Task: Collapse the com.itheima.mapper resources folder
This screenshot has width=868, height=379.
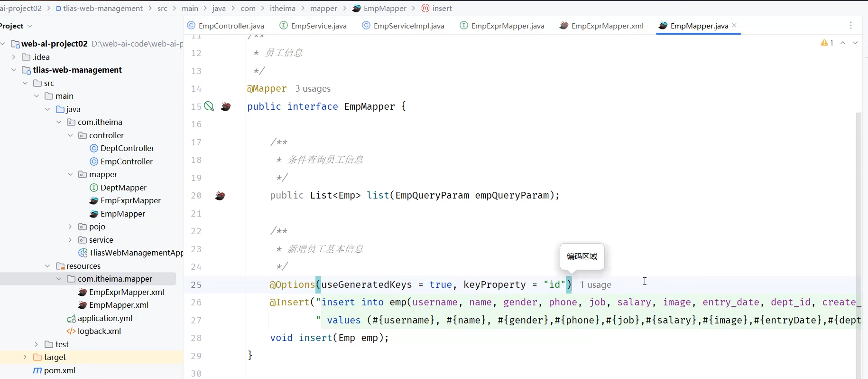Action: [x=59, y=279]
